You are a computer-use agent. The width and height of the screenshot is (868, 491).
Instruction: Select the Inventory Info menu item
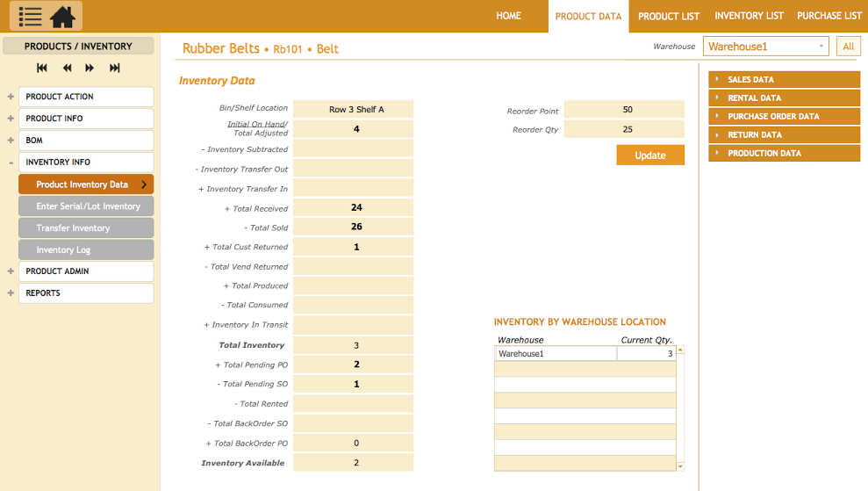pos(86,162)
